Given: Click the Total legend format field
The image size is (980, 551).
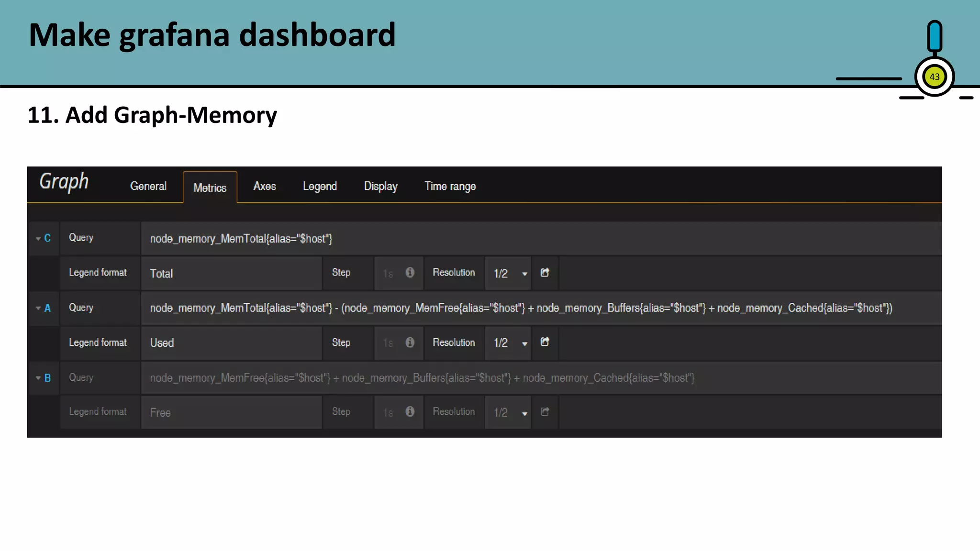Looking at the screenshot, I should [231, 274].
